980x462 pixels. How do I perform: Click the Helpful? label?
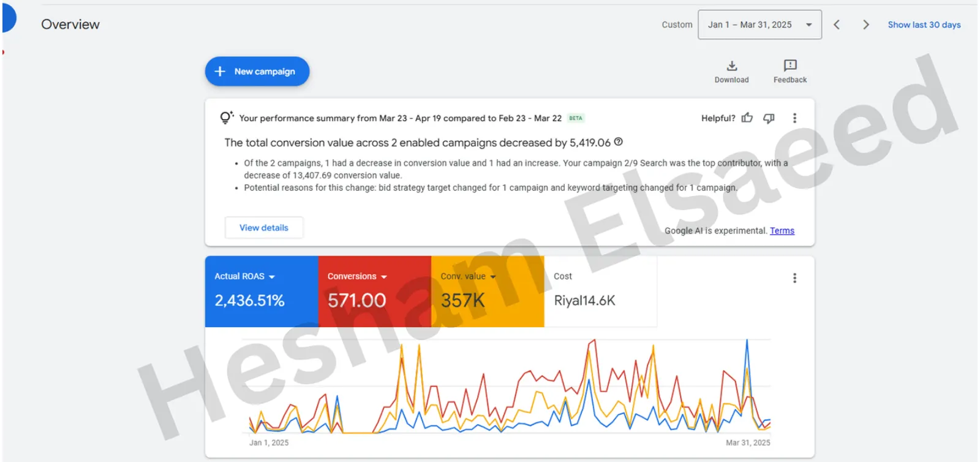718,118
